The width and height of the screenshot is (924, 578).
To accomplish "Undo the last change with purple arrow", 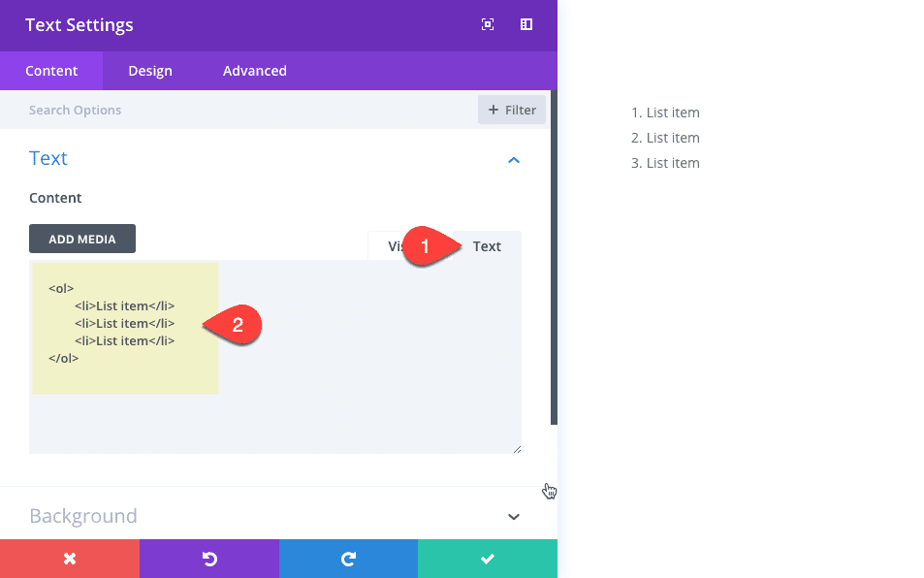I will click(x=208, y=558).
